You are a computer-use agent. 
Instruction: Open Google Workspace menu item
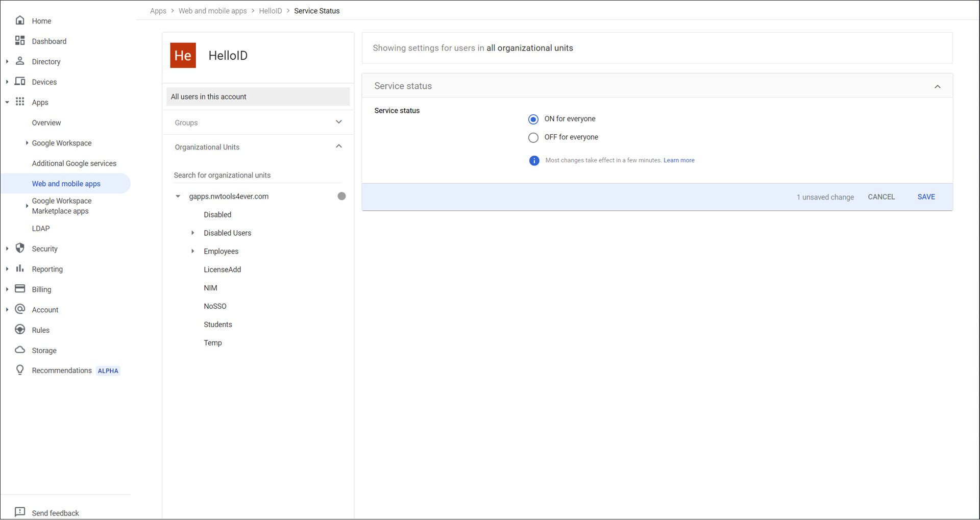[x=62, y=143]
